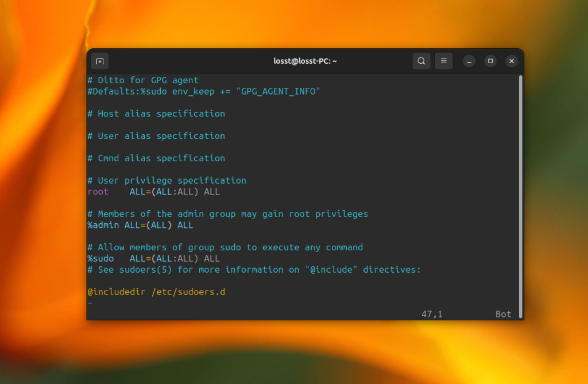Click the losst@losst-PC window title

click(305, 61)
